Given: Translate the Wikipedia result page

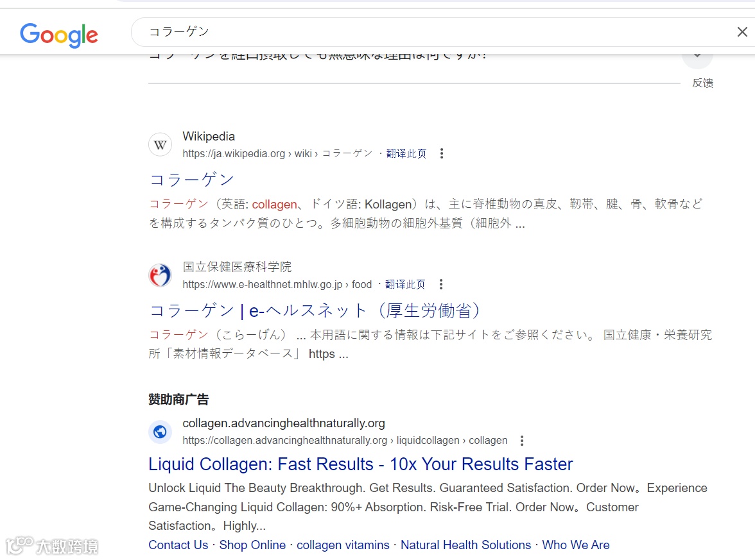Looking at the screenshot, I should click(406, 153).
